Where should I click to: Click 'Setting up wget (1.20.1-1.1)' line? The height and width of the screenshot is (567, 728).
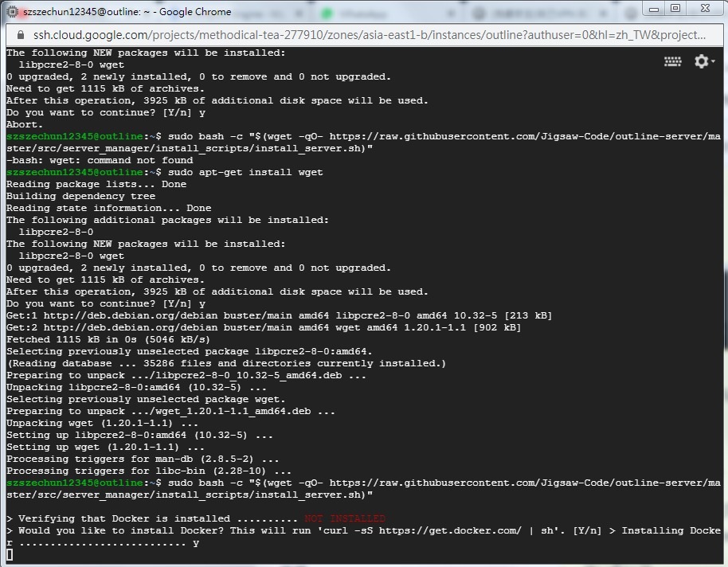105,447
